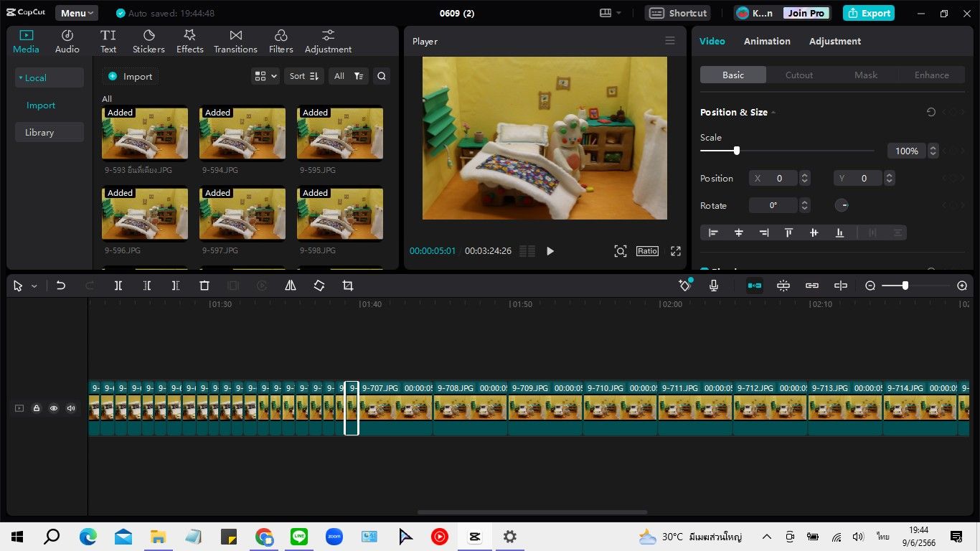Viewport: 980px width, 551px height.
Task: Click the Mirror flip icon
Action: tap(291, 286)
